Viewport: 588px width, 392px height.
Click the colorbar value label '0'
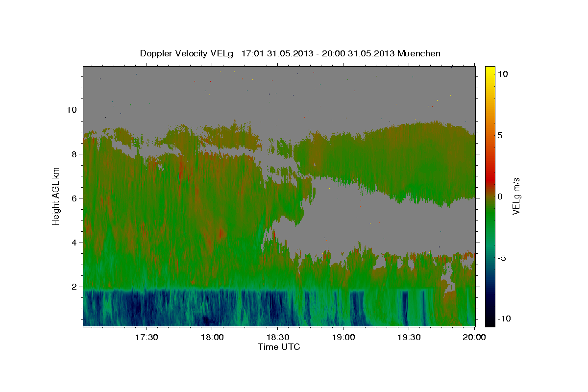500,196
